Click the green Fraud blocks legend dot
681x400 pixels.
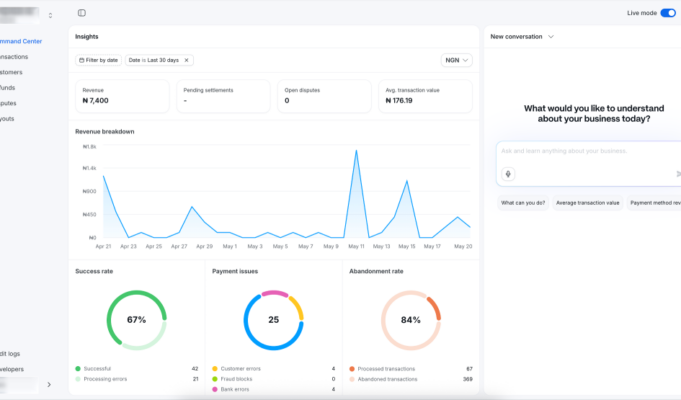(215, 379)
